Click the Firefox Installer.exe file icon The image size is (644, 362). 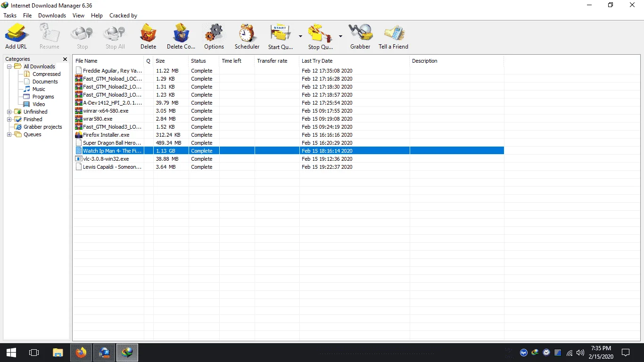pos(79,135)
